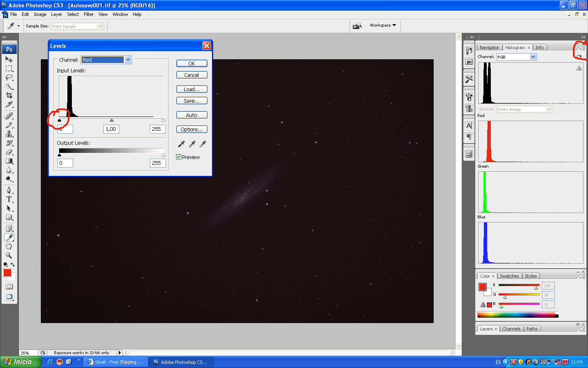588x368 pixels.
Task: Click the Load... button in Levels
Action: (192, 89)
